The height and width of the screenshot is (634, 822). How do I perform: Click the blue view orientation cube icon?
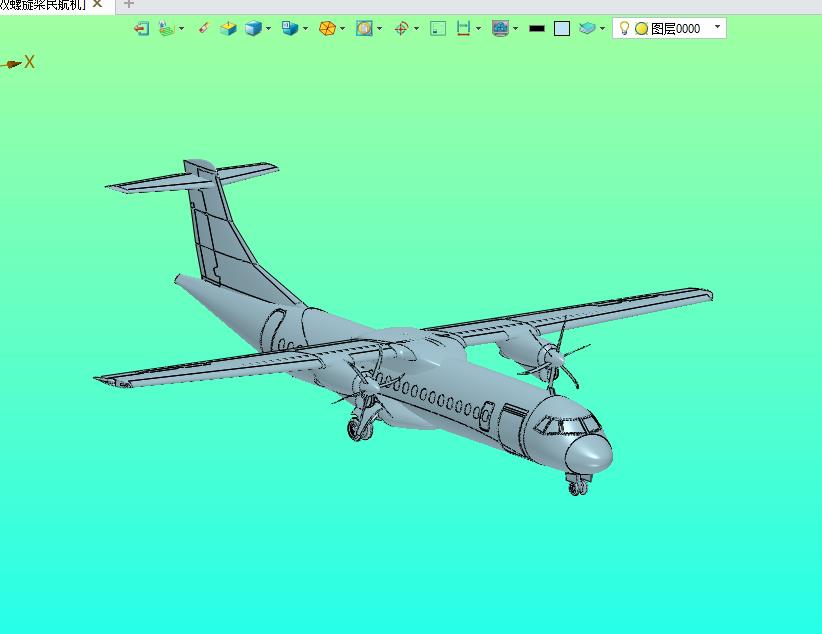tap(289, 28)
